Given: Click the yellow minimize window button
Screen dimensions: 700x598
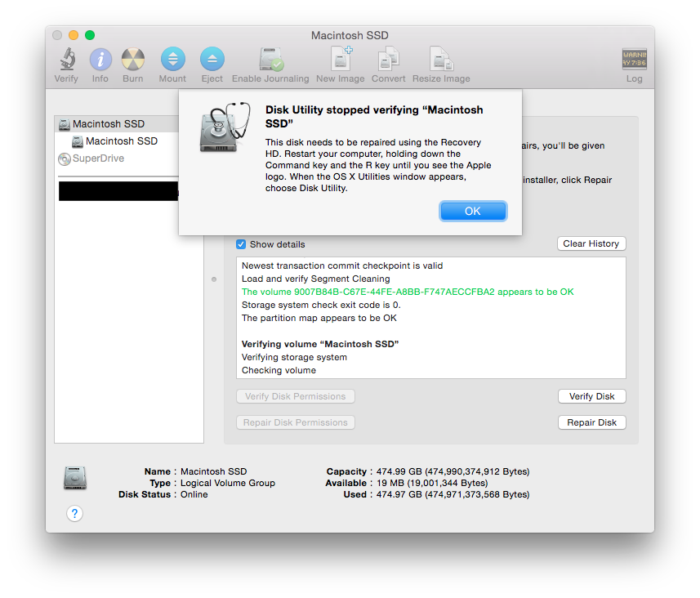Looking at the screenshot, I should point(74,35).
